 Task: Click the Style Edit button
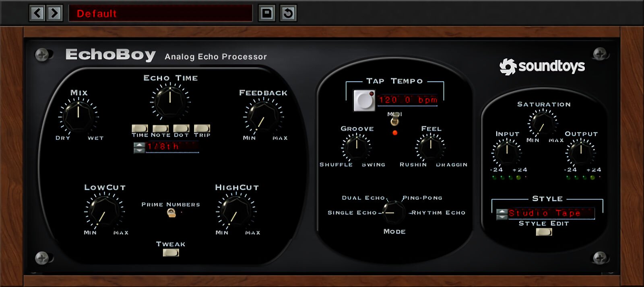tap(544, 232)
